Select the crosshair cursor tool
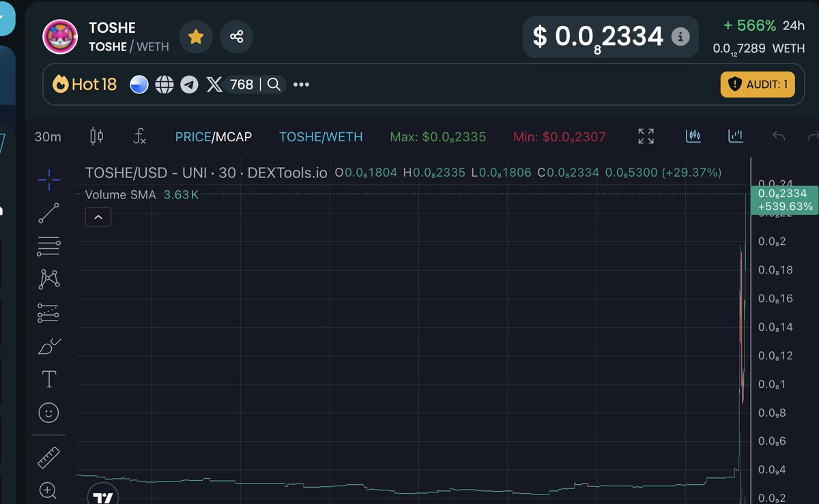The height and width of the screenshot is (504, 819). [x=49, y=179]
